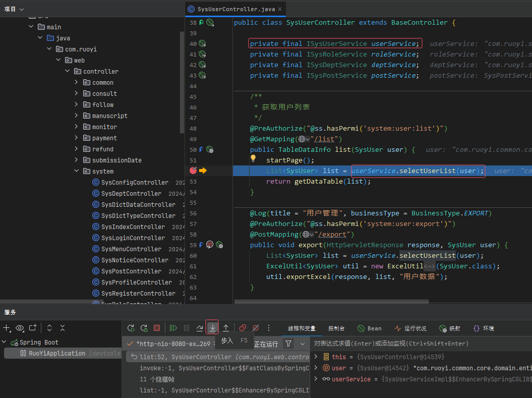Click the open in new tab icon

[x=33, y=327]
